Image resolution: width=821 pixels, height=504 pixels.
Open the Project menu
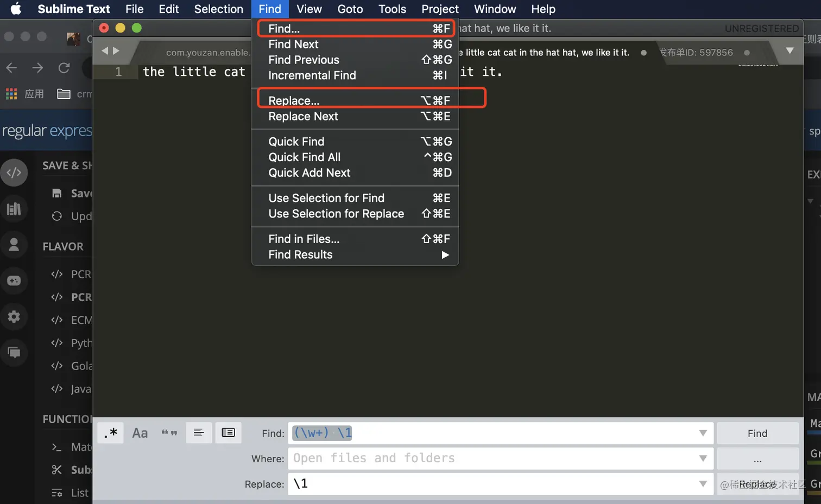[x=440, y=9]
